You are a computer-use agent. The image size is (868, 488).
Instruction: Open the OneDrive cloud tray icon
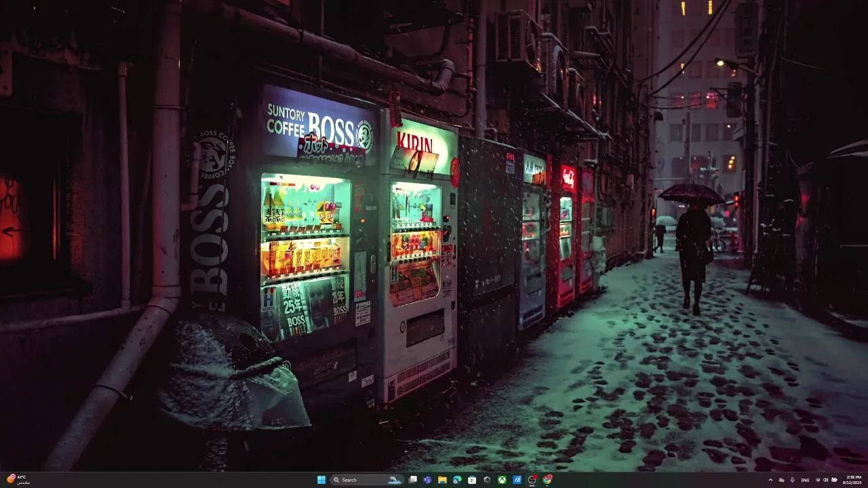click(x=781, y=480)
